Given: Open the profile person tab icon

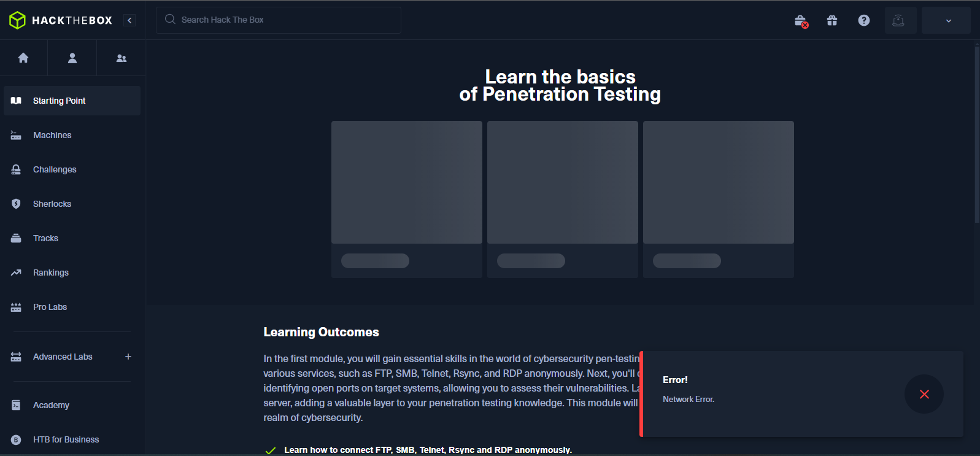Looking at the screenshot, I should (x=72, y=58).
